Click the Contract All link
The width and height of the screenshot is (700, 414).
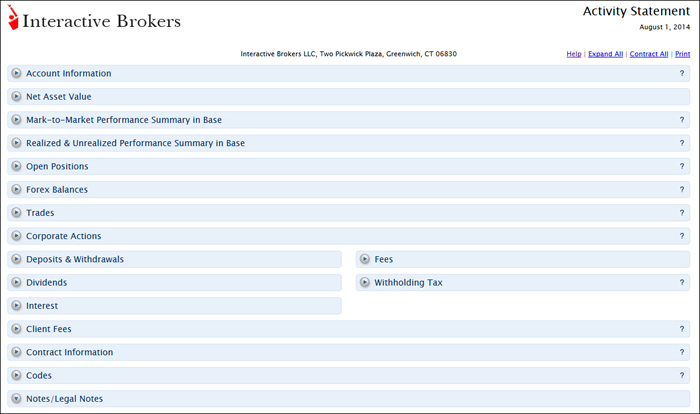649,54
